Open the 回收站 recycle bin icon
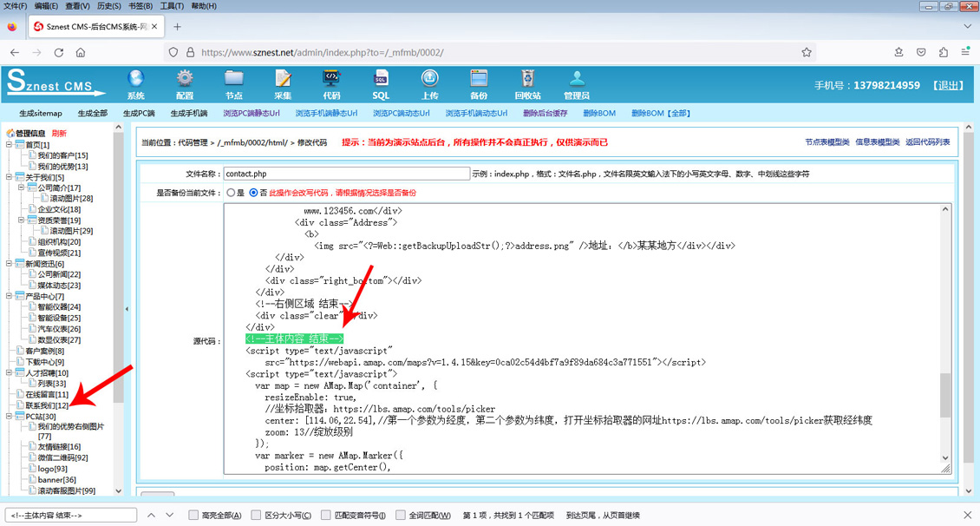980x526 pixels. coord(527,81)
